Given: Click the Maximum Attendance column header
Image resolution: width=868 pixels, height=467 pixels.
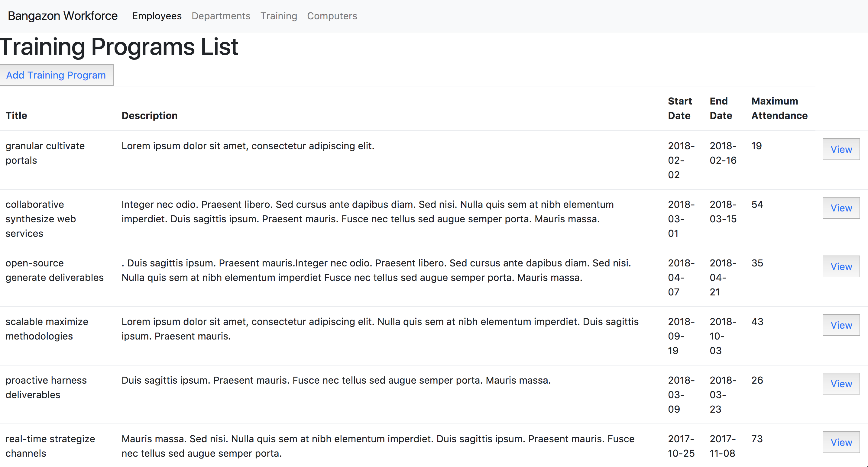Looking at the screenshot, I should 779,108.
